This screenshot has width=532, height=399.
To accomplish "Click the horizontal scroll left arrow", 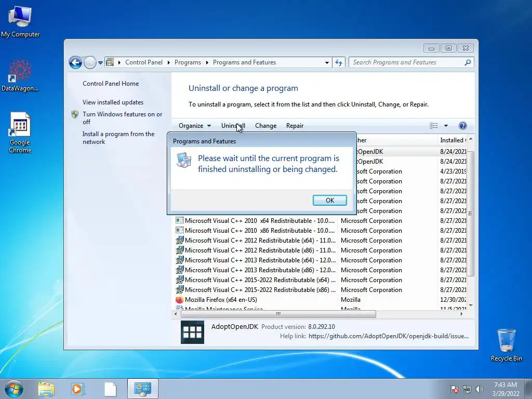I will coord(176,314).
